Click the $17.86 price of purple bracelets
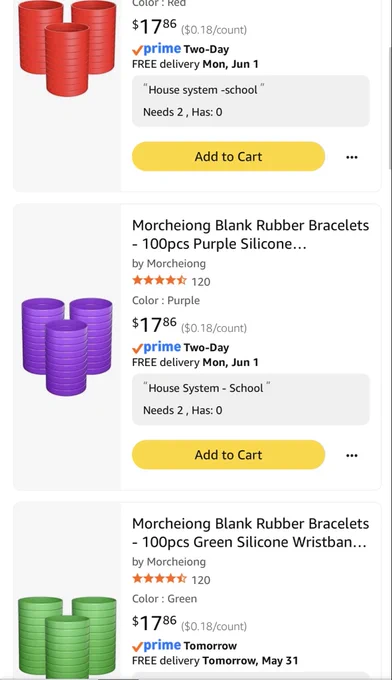 tap(154, 324)
